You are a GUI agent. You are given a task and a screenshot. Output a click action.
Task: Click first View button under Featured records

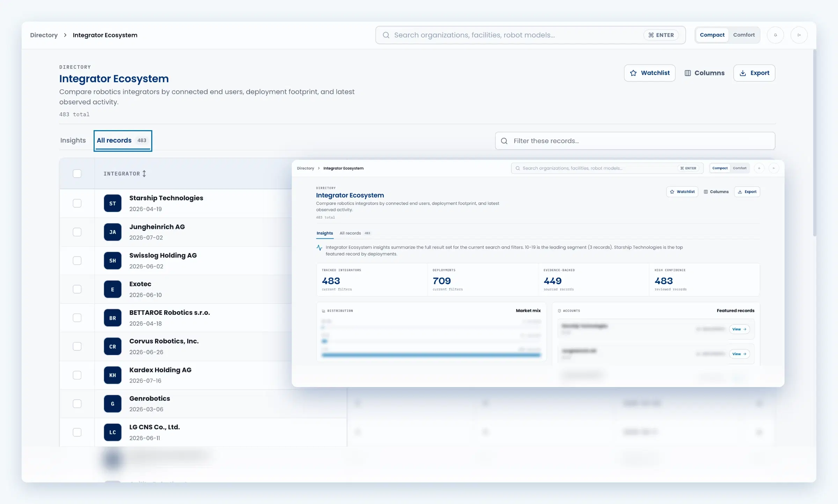pyautogui.click(x=740, y=329)
